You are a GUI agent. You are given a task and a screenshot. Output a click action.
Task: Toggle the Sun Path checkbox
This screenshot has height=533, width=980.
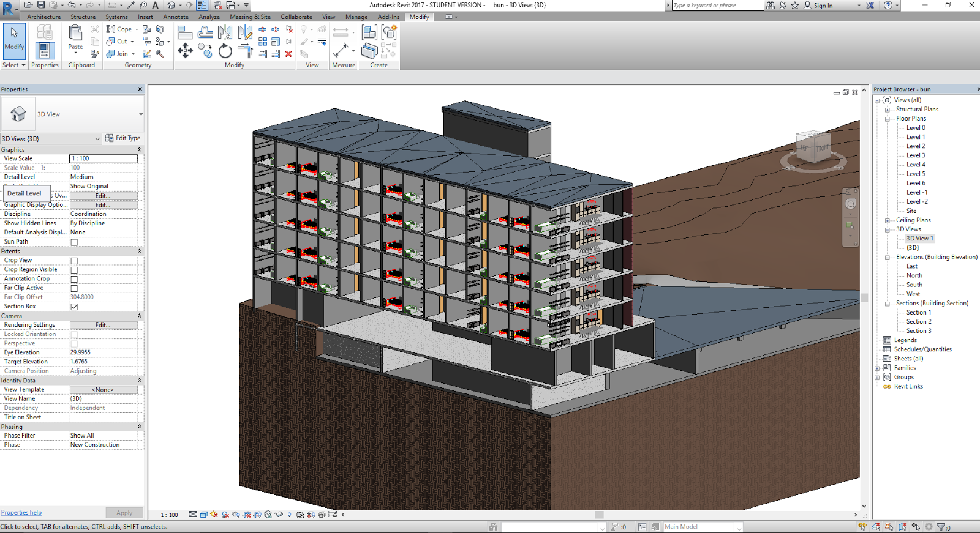point(74,242)
